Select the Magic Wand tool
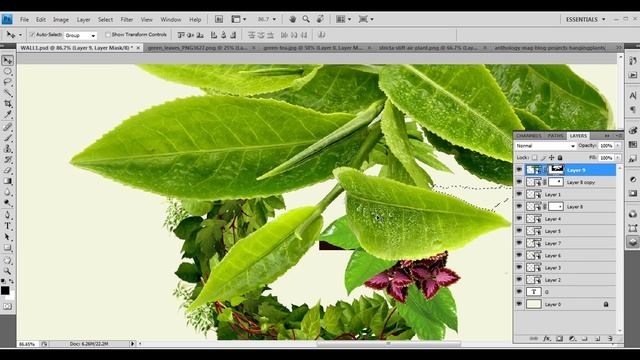 pyautogui.click(x=8, y=93)
